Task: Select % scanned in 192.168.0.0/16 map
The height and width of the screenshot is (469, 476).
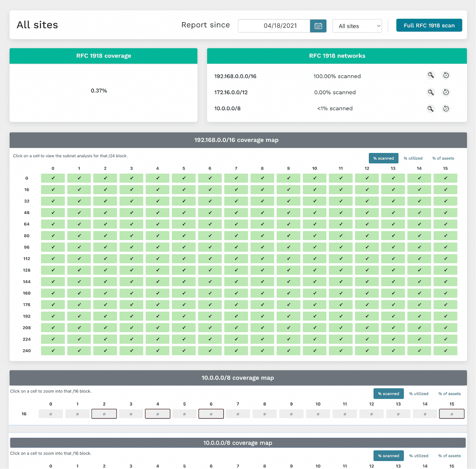Action: point(383,158)
